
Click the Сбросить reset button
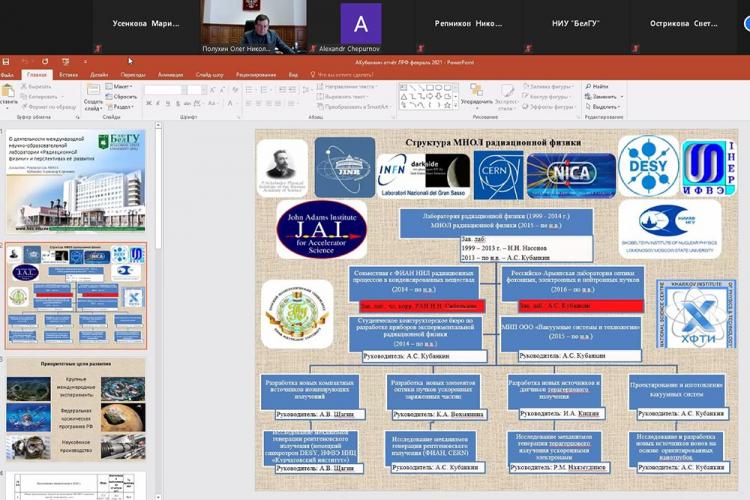click(123, 96)
